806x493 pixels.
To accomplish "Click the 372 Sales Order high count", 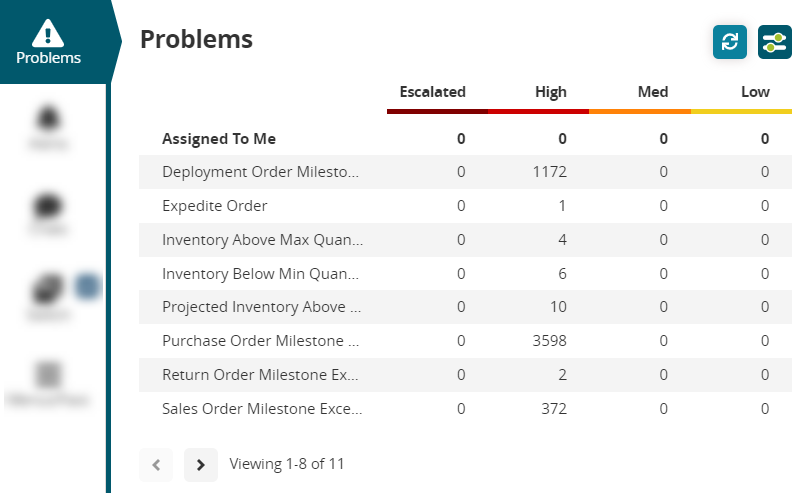I will tap(551, 409).
